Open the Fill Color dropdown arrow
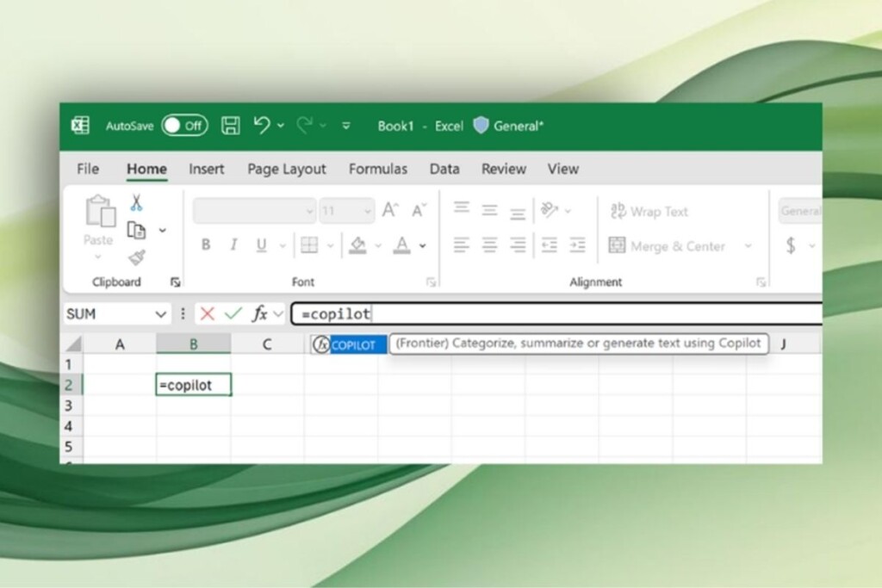 [x=378, y=245]
